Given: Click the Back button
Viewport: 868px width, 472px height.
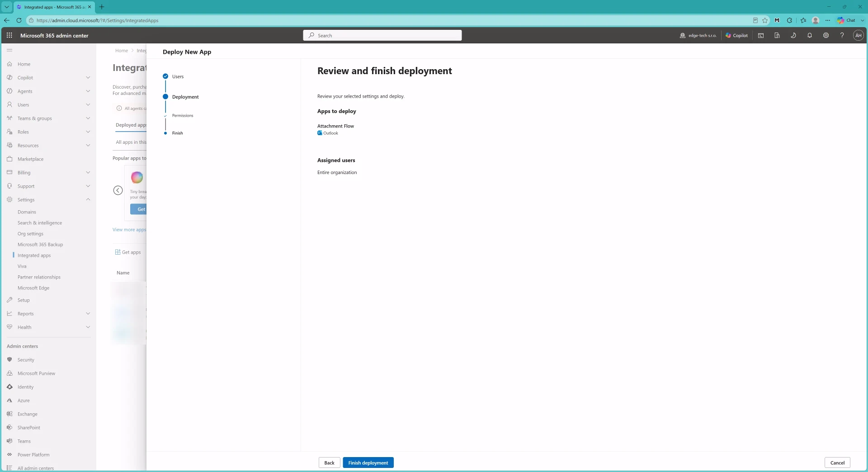Looking at the screenshot, I should 329,463.
